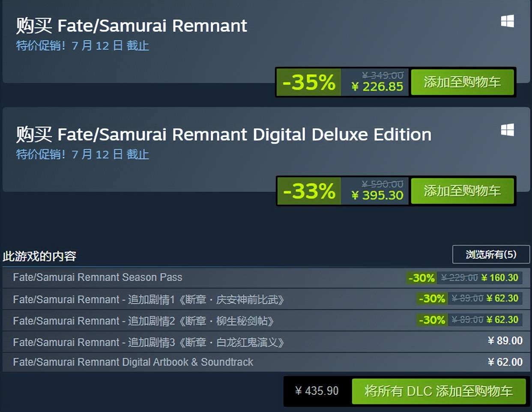The height and width of the screenshot is (412, 532).
Task: Open Digital Artbook & Soundtrack DLC
Action: pos(133,362)
